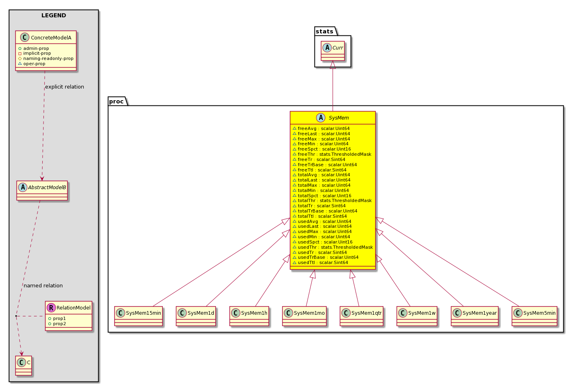Click the C icon of SysMem15min
Screen dimensions: 577x392
(x=120, y=313)
